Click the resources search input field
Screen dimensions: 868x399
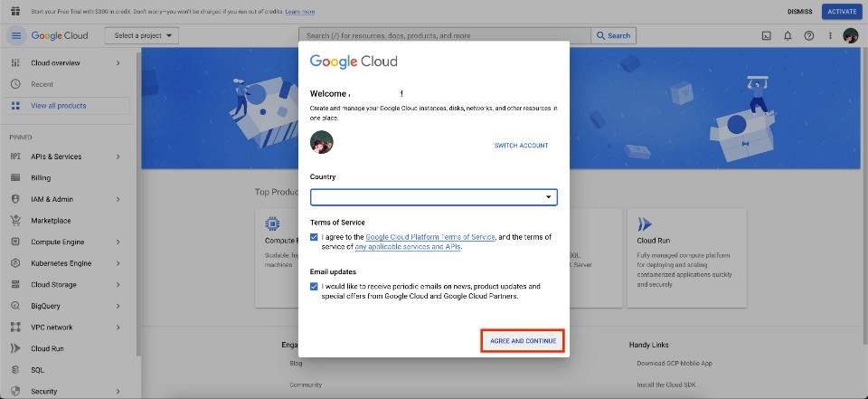click(x=445, y=35)
